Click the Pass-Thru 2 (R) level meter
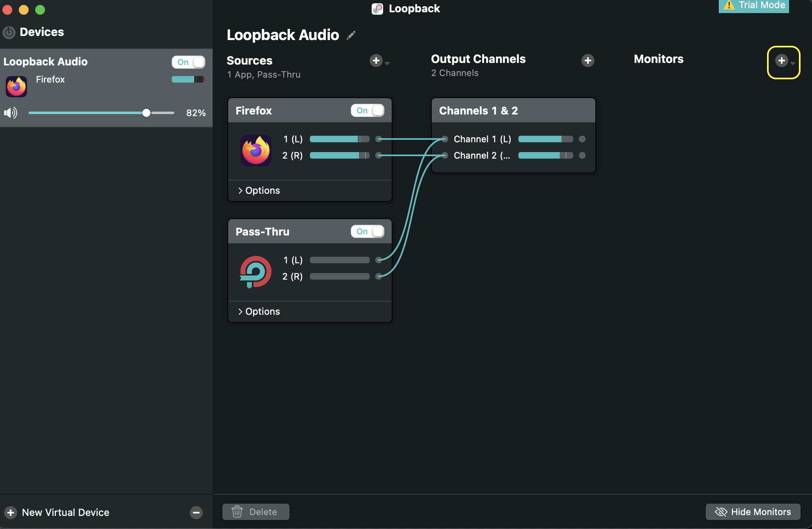This screenshot has height=529, width=812. (339, 276)
